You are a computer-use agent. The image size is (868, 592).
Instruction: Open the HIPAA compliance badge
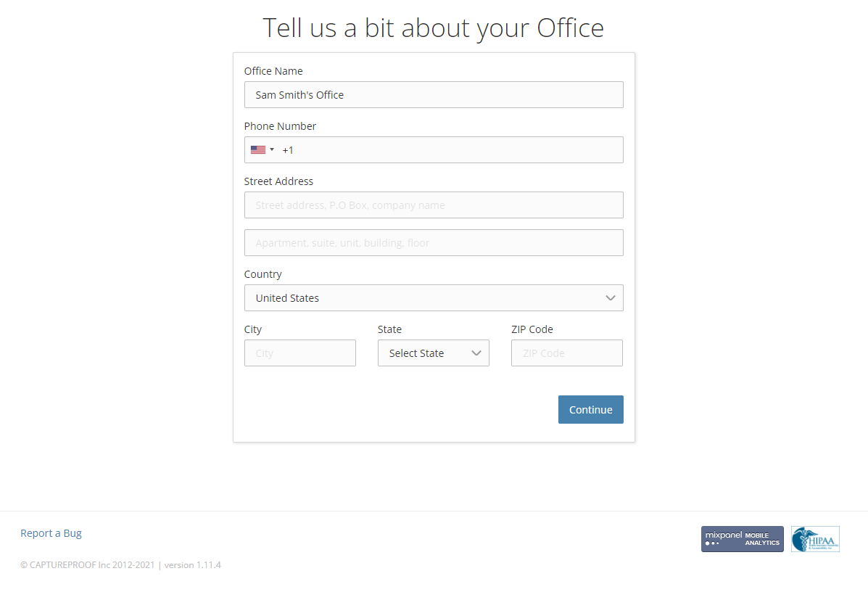[x=815, y=539]
